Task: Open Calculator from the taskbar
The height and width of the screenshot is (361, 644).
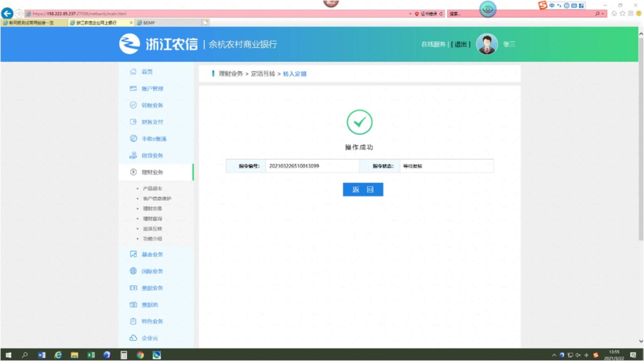Action: pyautogui.click(x=123, y=355)
